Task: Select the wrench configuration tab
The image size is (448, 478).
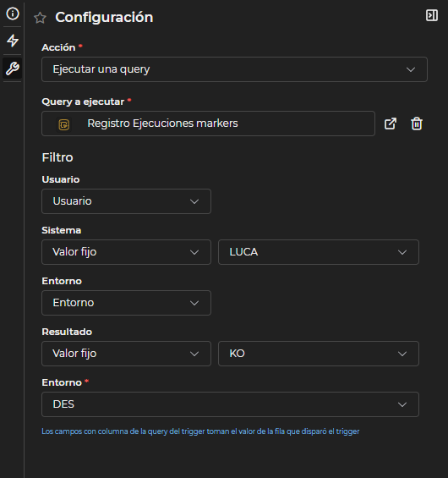Action: pos(13,69)
